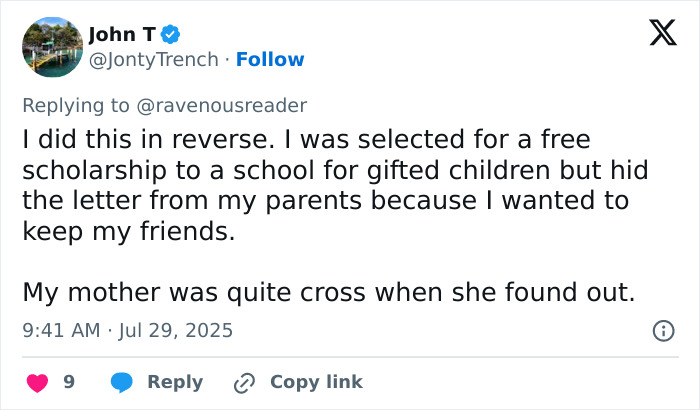700x410 pixels.
Task: Click the John T display name
Action: [123, 35]
